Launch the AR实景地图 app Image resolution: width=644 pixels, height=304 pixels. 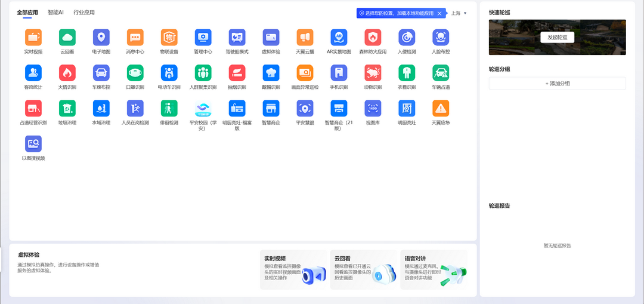[x=339, y=38]
